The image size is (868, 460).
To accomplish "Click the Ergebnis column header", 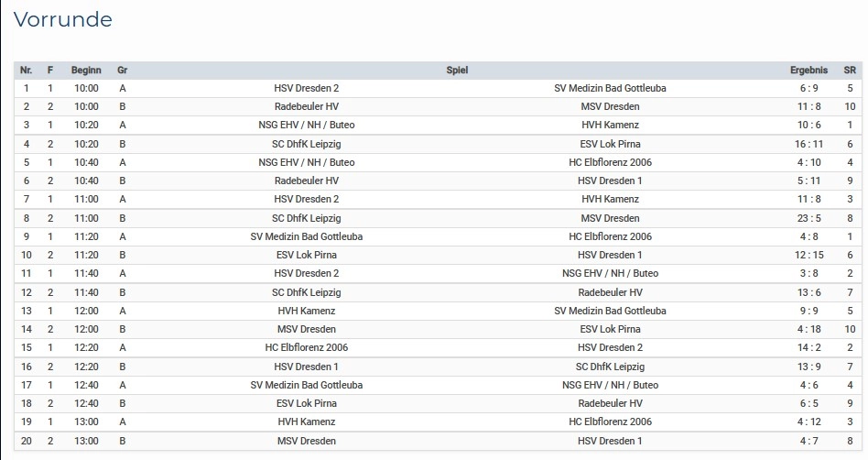I will pyautogui.click(x=808, y=71).
